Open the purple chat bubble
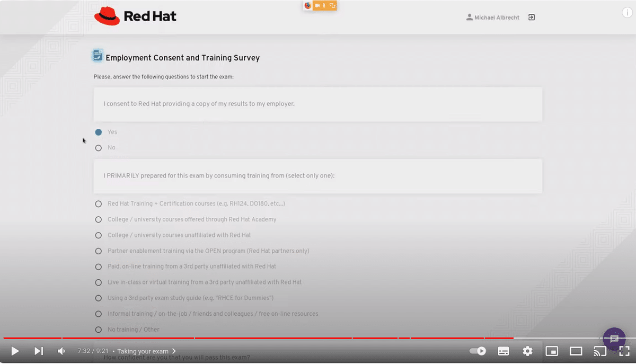Viewport: 636px width, 364px height. click(x=614, y=339)
